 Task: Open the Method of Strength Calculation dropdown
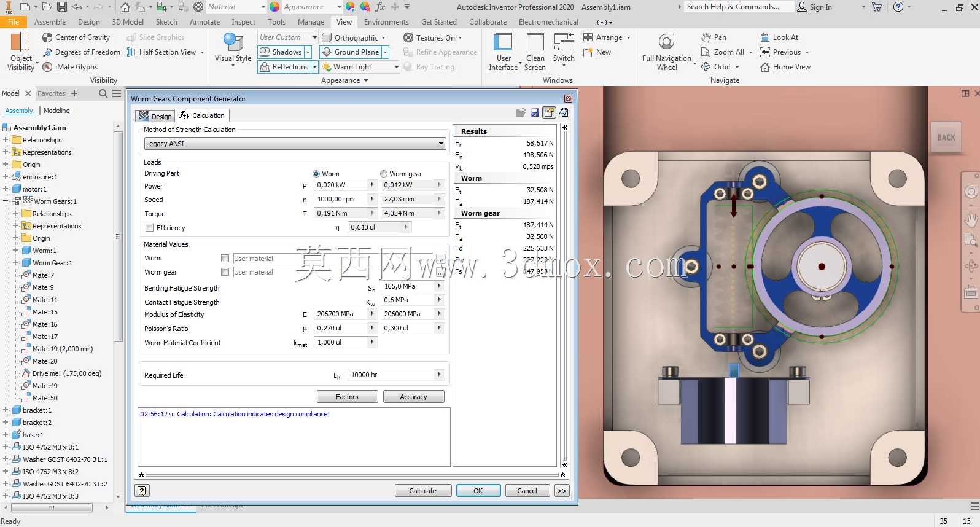coord(295,144)
